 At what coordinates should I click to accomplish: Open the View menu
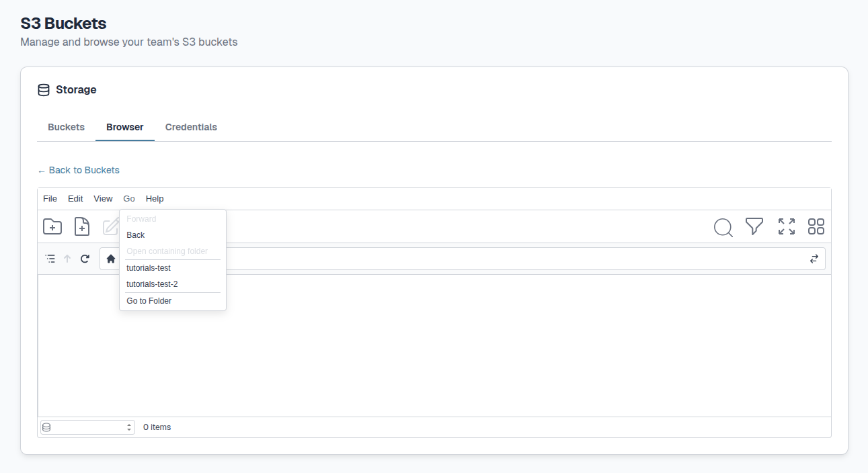coord(103,199)
